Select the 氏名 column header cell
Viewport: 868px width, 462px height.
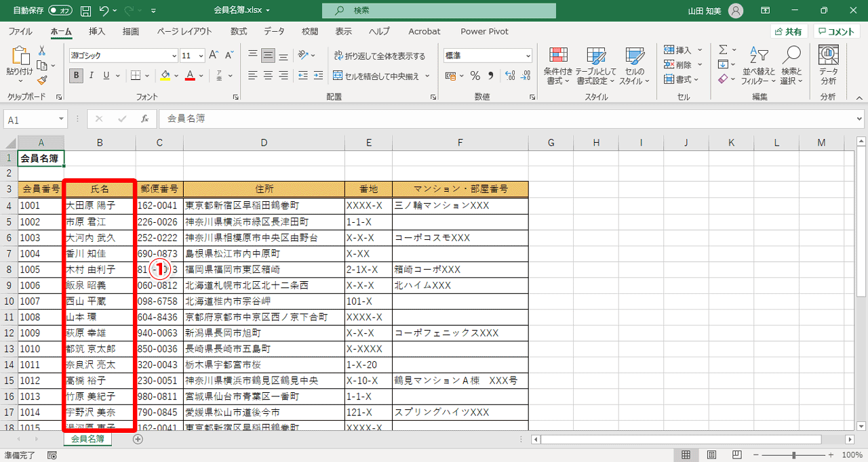click(99, 189)
